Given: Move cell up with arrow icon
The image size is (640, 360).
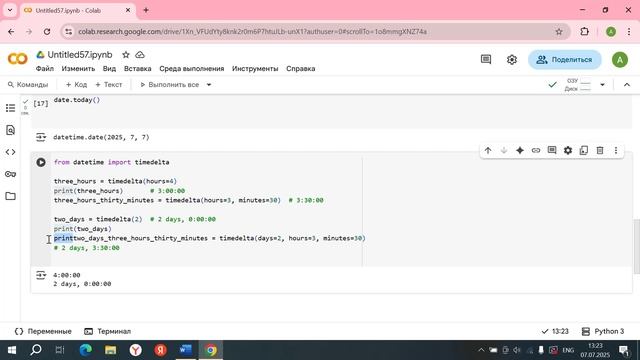Looking at the screenshot, I should 488,151.
